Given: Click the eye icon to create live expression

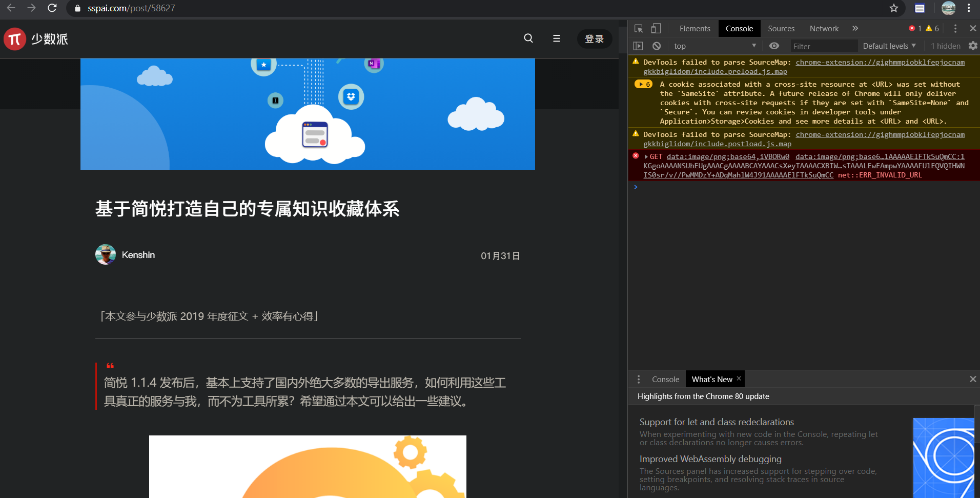Looking at the screenshot, I should [x=774, y=46].
